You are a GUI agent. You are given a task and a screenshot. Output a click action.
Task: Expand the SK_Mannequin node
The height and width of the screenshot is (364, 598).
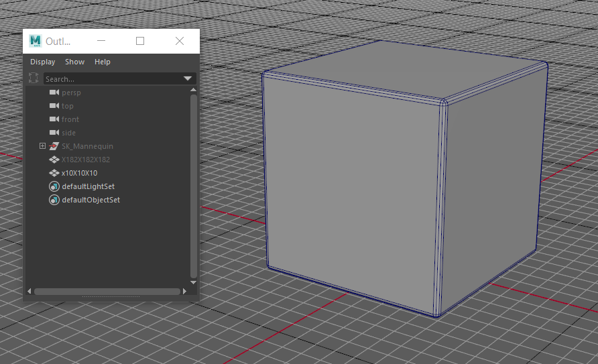[42, 146]
